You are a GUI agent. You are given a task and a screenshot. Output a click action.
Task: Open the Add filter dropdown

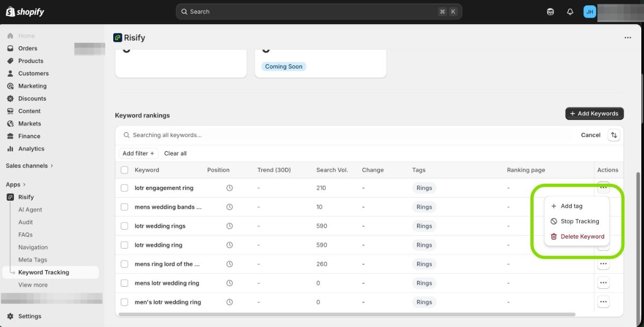pos(138,154)
